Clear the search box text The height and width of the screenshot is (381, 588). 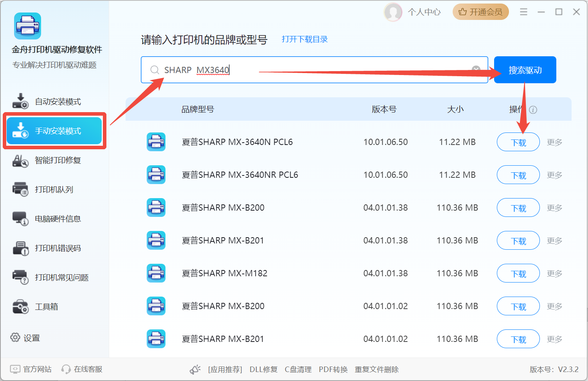[x=476, y=70]
